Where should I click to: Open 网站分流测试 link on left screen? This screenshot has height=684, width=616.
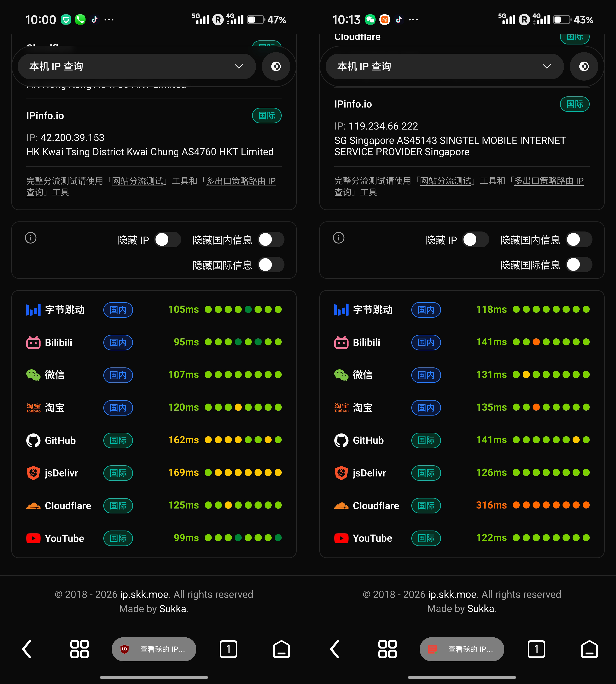click(x=137, y=181)
